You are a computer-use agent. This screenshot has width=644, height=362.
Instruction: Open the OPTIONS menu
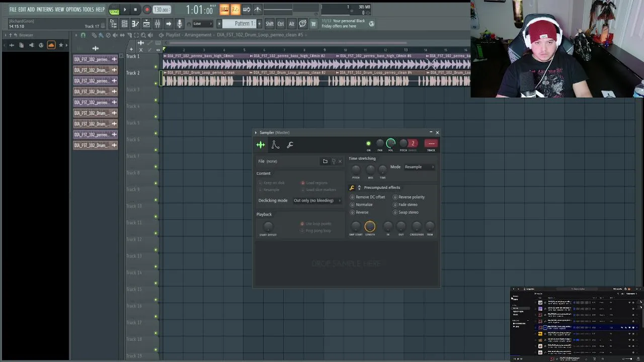coord(73,10)
